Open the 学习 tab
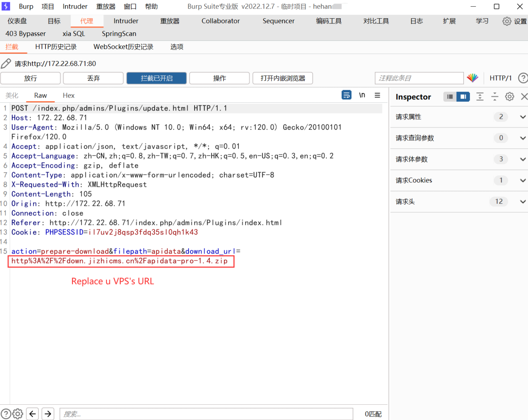 coord(482,21)
